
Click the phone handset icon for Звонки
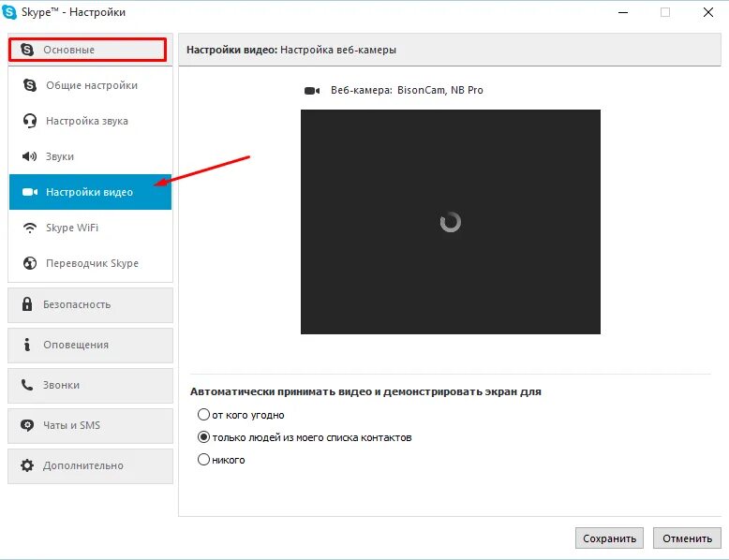coord(27,385)
